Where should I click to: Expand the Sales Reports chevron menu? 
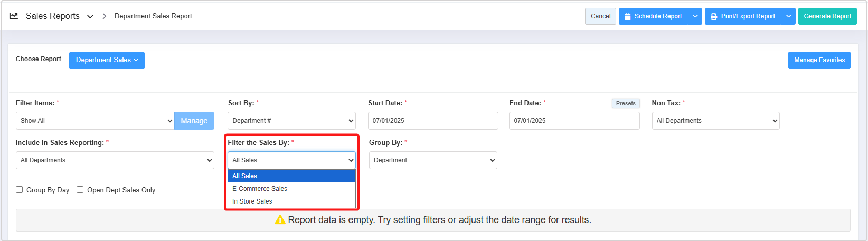(90, 17)
